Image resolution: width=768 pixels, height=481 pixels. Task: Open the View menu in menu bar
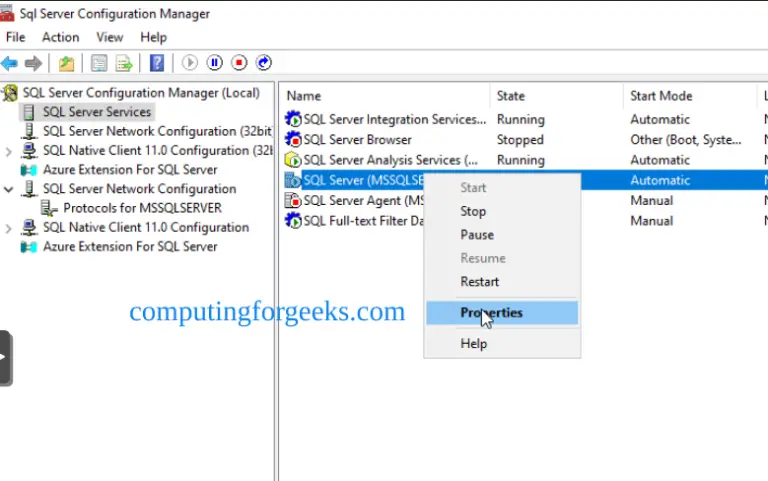(x=110, y=37)
